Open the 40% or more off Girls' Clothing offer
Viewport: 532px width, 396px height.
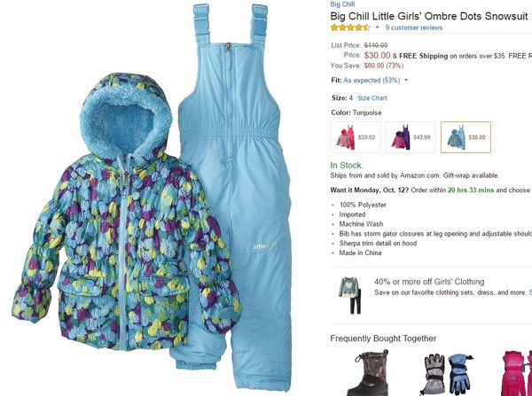pyautogui.click(x=429, y=282)
